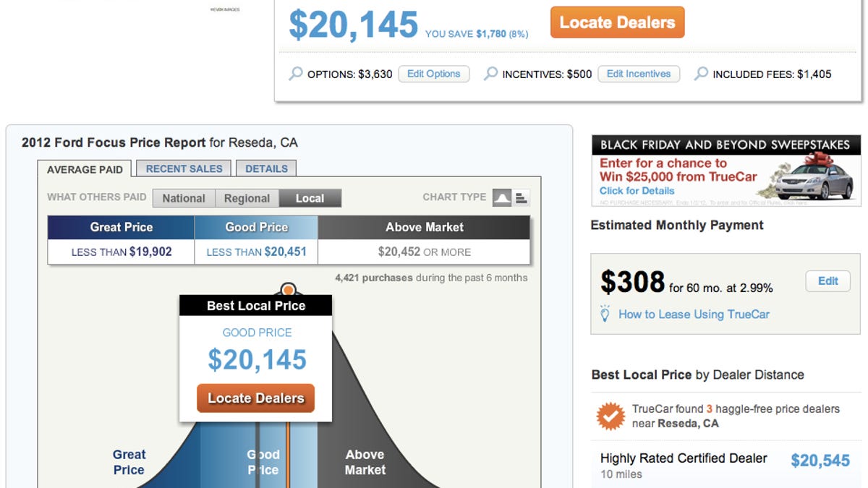The height and width of the screenshot is (488, 868).
Task: Click the Black Friday and Beyond Sweepstakes banner heading
Action: 726,145
